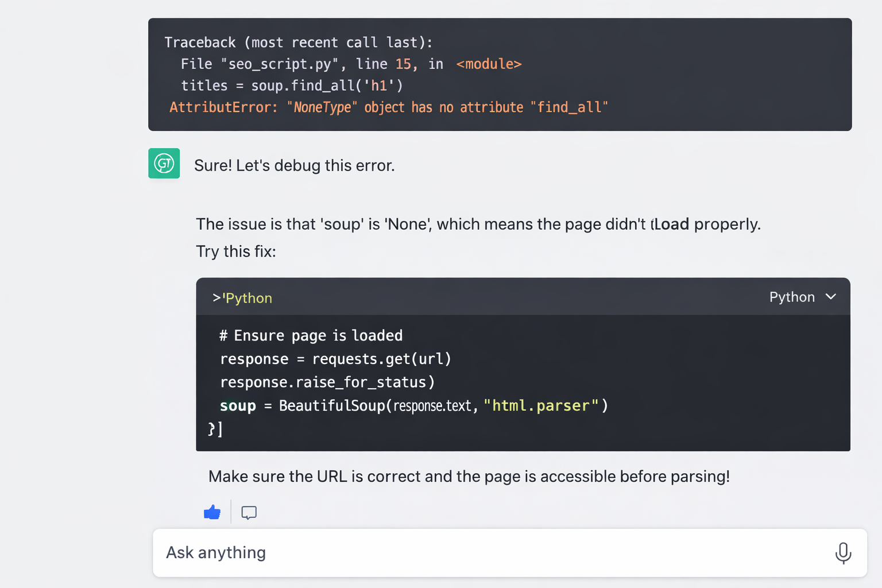Click the traceback error code block
Screen dimensions: 882x588
point(500,75)
